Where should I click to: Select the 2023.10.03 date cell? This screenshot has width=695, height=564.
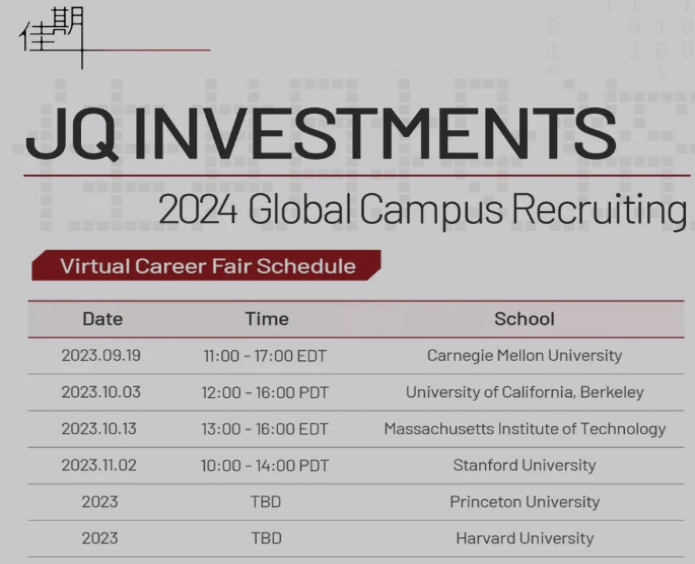101,392
